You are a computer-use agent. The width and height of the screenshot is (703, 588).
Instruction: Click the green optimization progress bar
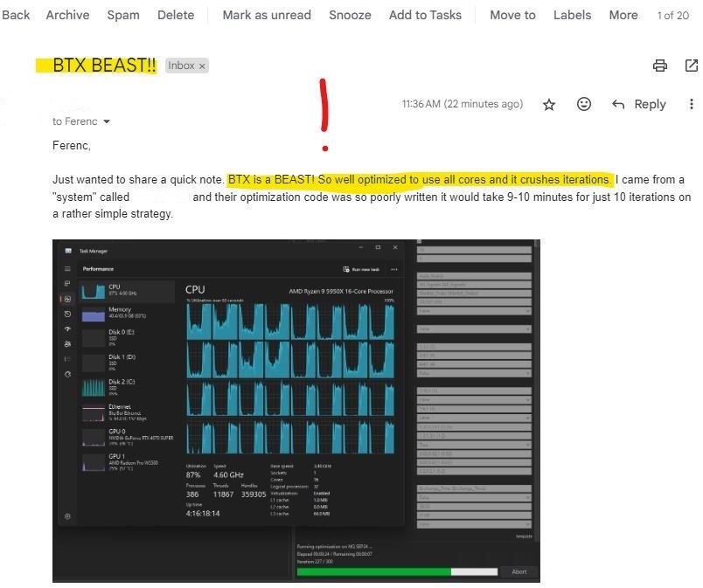click(x=397, y=572)
